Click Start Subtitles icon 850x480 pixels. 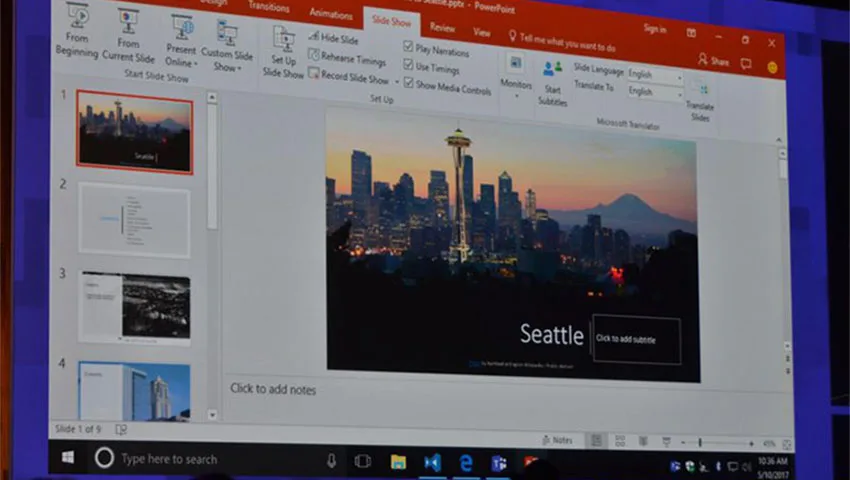tap(552, 82)
